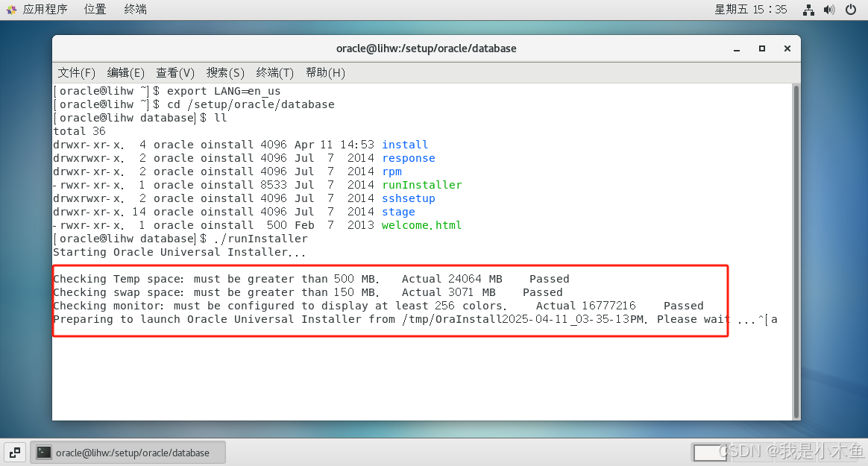The image size is (868, 466).
Task: Click 'Checking swap space' text
Action: 119,292
